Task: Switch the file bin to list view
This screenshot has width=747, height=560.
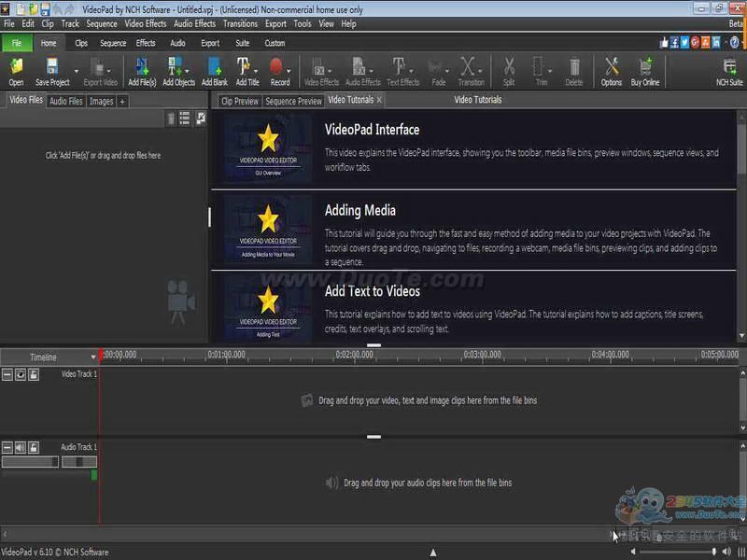Action: [x=184, y=119]
